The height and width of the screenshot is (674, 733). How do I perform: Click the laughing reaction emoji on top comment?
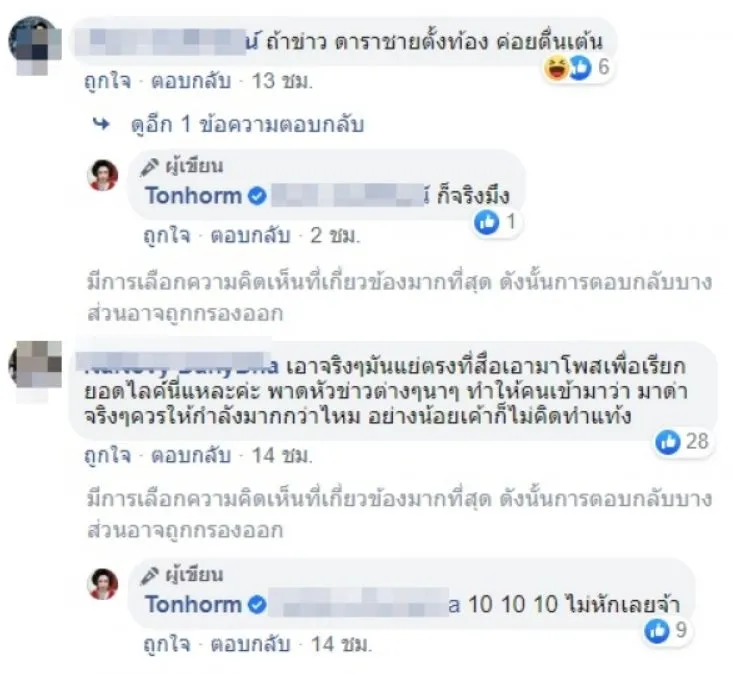pyautogui.click(x=555, y=68)
